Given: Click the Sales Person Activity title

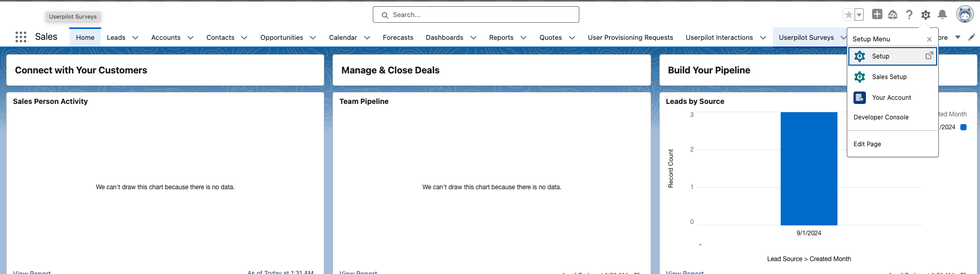Looking at the screenshot, I should [x=50, y=101].
